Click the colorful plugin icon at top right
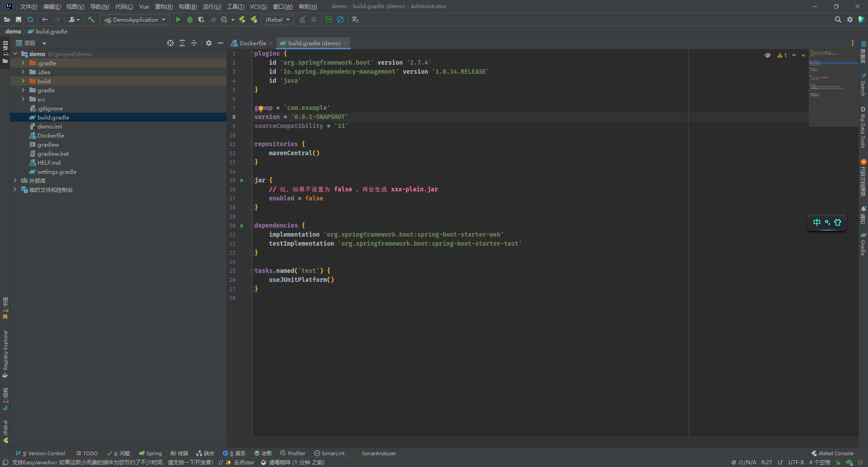Viewport: 868px width, 467px height. 862,19
